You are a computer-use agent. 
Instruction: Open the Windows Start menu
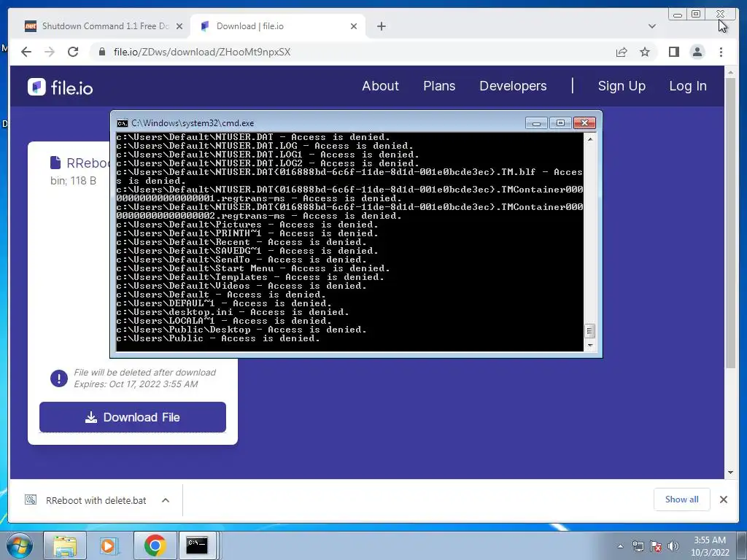point(20,545)
